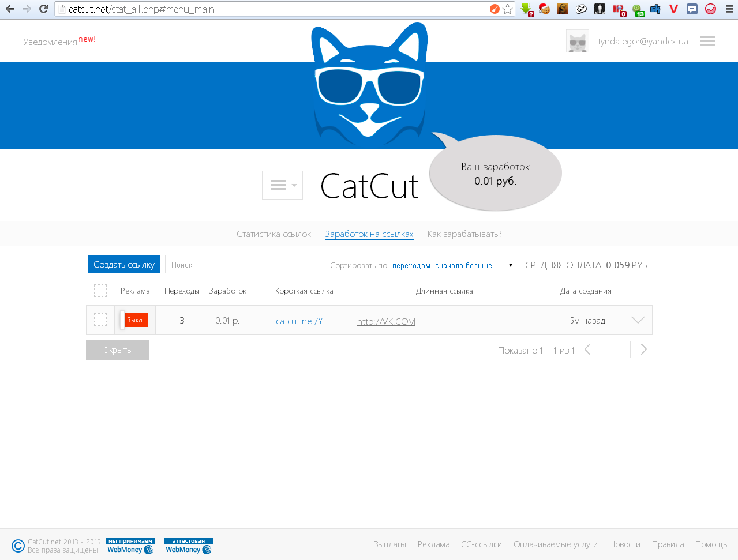Click the 'Создать ссылку' button

click(x=124, y=264)
